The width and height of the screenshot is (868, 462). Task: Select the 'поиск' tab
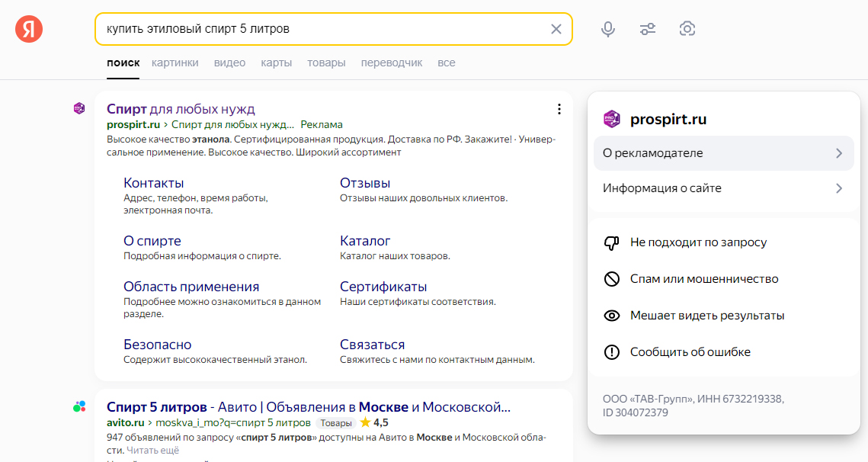click(x=123, y=63)
